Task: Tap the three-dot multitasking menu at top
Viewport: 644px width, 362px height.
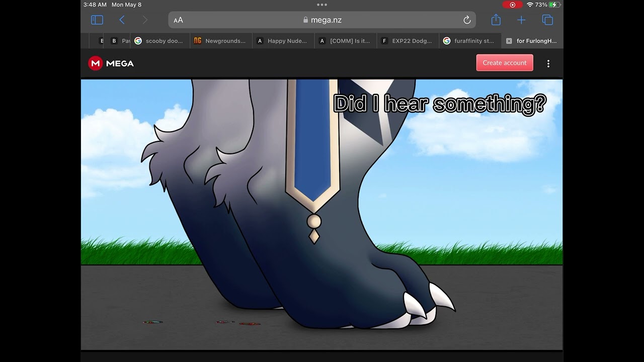Action: [x=322, y=5]
